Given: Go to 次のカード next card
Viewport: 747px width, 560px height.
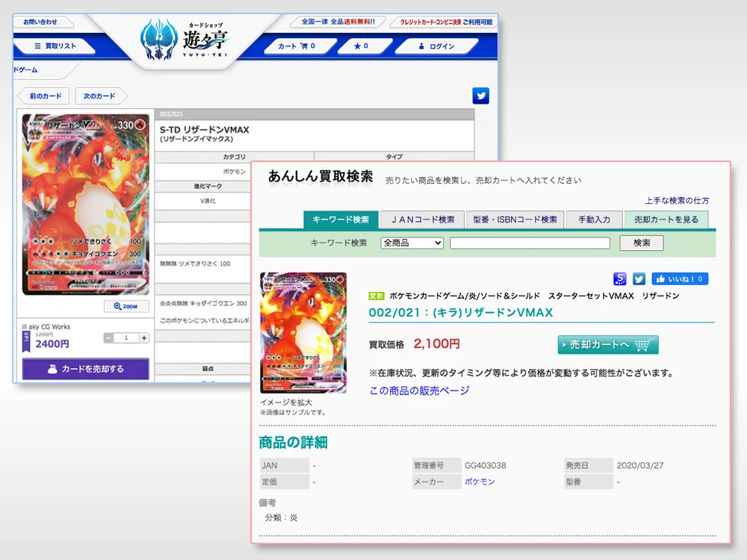Looking at the screenshot, I should click(99, 96).
